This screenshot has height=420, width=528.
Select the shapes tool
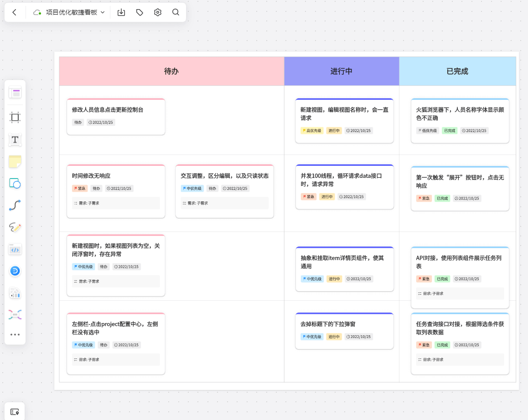tap(15, 184)
